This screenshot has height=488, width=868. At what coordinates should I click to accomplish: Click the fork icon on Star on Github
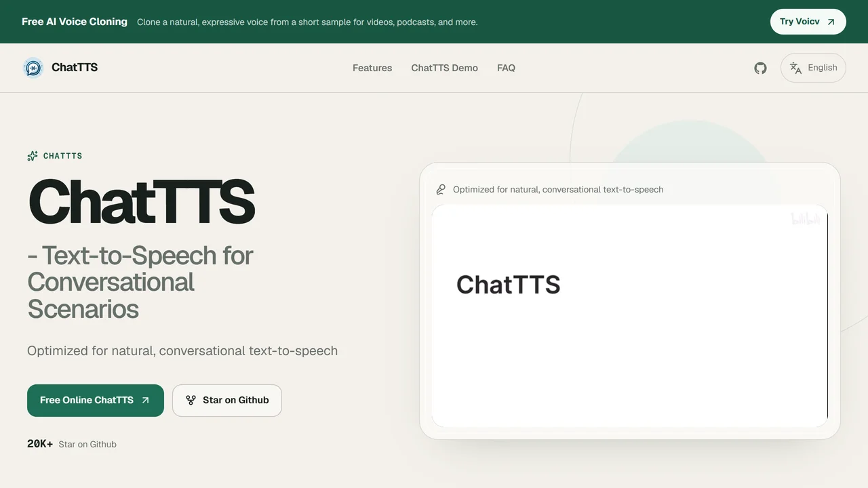pyautogui.click(x=191, y=401)
